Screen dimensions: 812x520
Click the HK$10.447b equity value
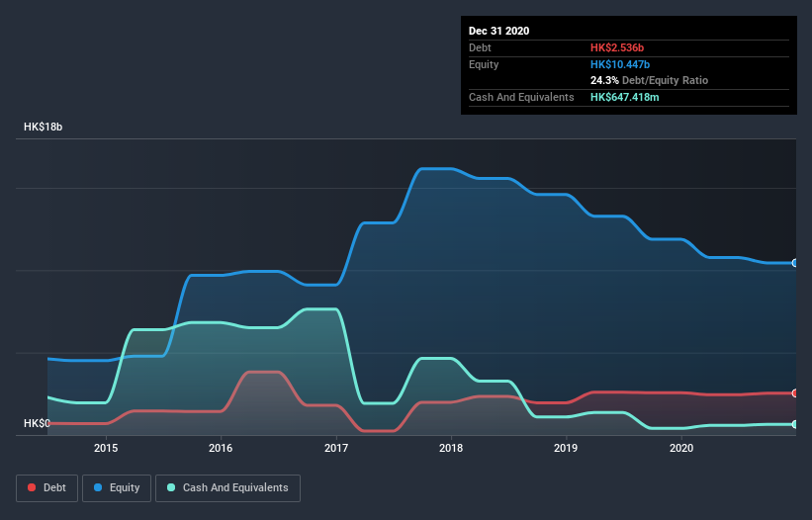(x=620, y=64)
